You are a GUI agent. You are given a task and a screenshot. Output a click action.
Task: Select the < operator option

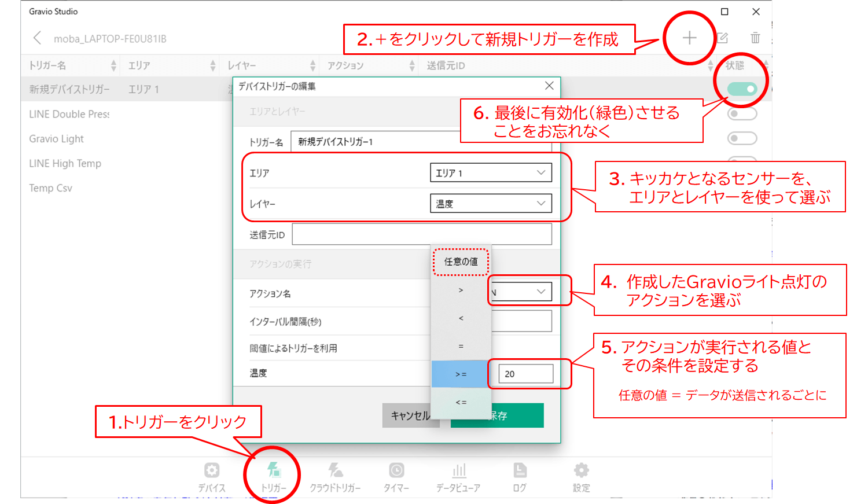click(461, 318)
